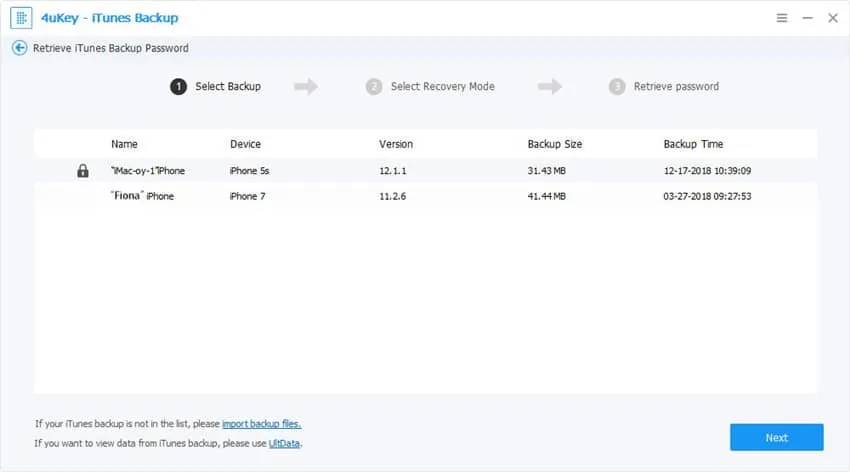Sort by the Backup Size column header
This screenshot has width=850, height=472.
point(555,144)
